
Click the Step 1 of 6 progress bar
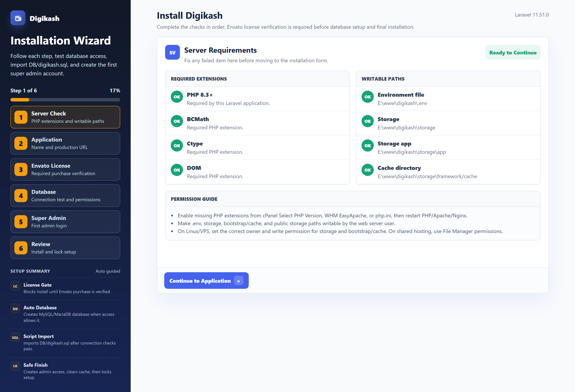click(x=65, y=100)
